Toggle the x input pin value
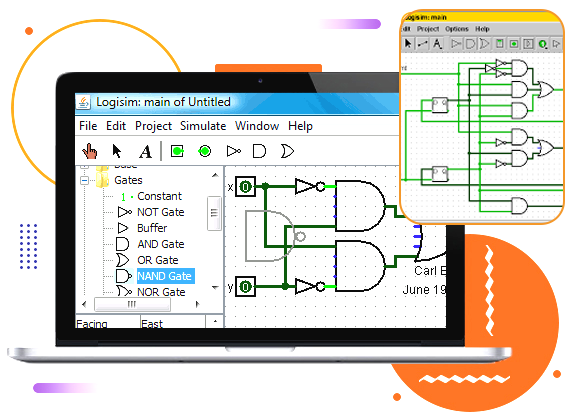This screenshot has height=420, width=570. coord(245,187)
